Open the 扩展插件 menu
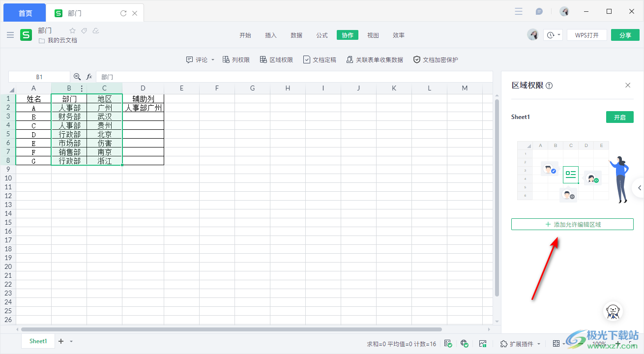The image size is (644, 354). (x=521, y=344)
